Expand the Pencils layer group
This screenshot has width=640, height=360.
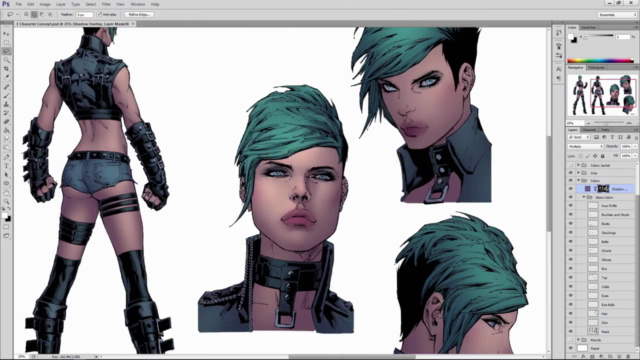pos(578,340)
